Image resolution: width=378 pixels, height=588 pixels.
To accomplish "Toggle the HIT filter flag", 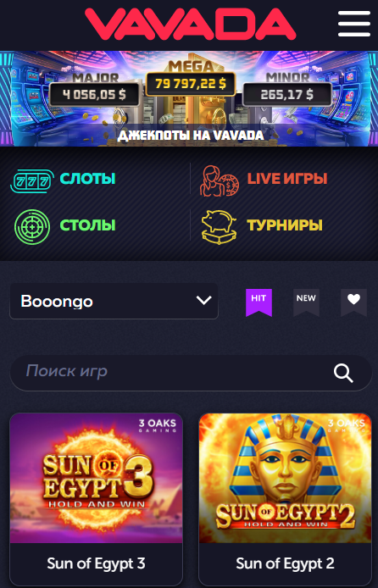I will click(258, 302).
